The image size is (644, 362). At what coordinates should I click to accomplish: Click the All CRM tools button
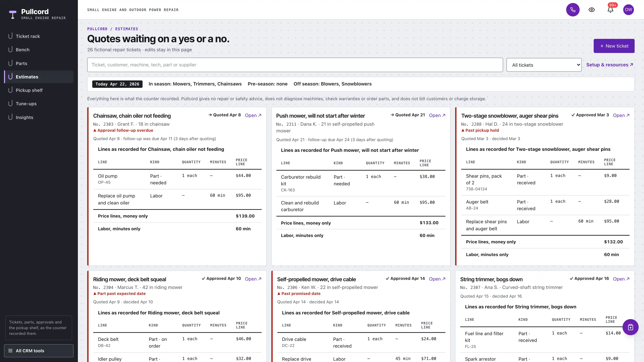coord(39,350)
